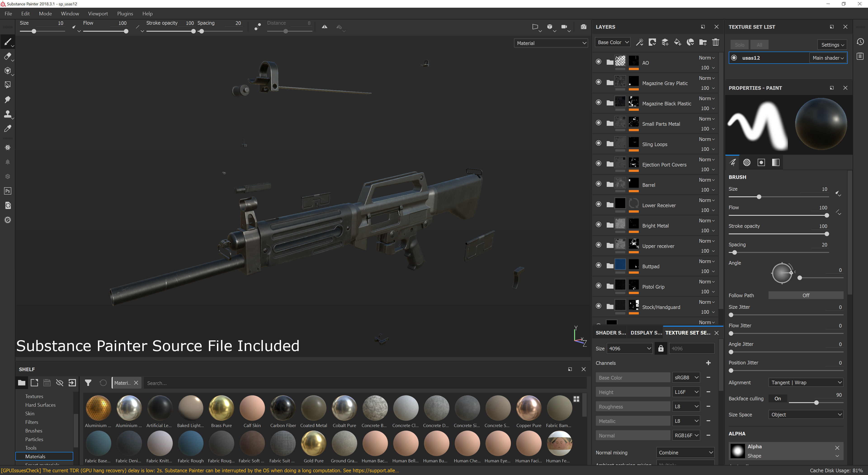The image size is (868, 475).
Task: Toggle lazy mouse in the top toolbar
Action: tap(257, 27)
